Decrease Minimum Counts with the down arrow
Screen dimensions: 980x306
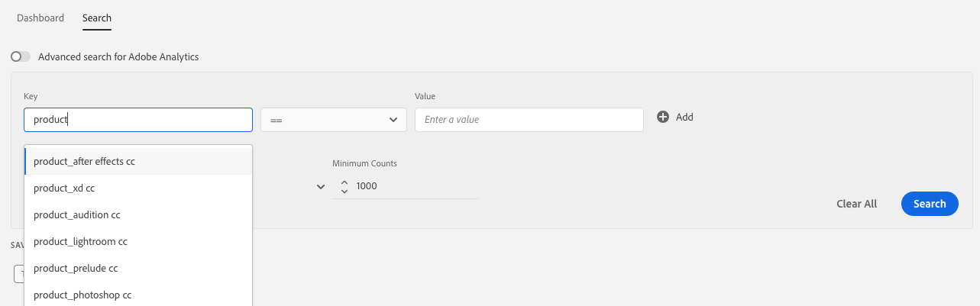344,191
